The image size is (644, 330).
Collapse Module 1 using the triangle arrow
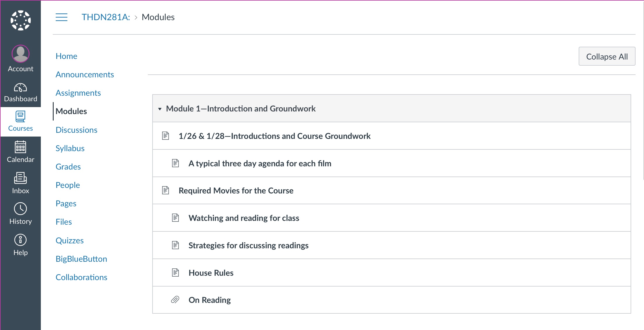pyautogui.click(x=160, y=109)
